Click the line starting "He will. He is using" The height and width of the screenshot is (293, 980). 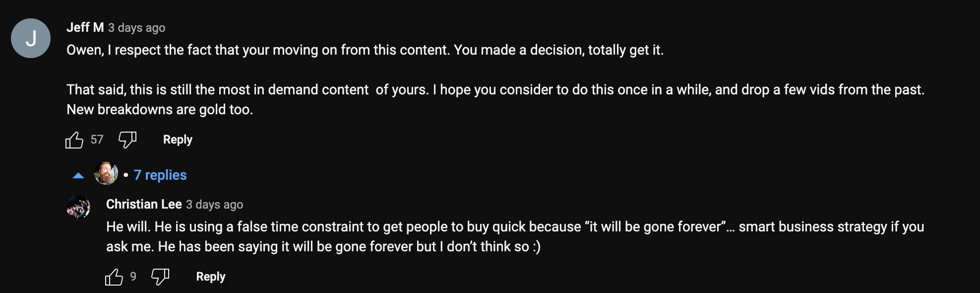point(515,226)
